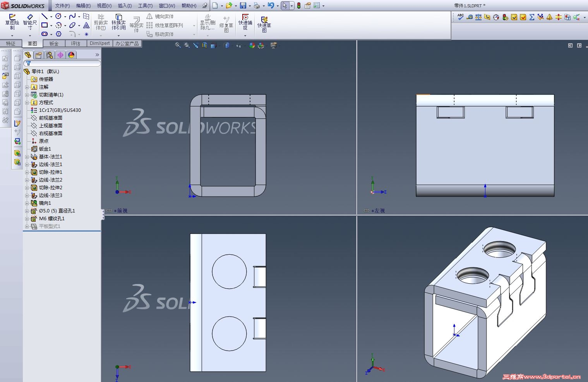Viewport: 588px width, 382px height.
Task: Open the 插入(I) menu
Action: [x=125, y=6]
